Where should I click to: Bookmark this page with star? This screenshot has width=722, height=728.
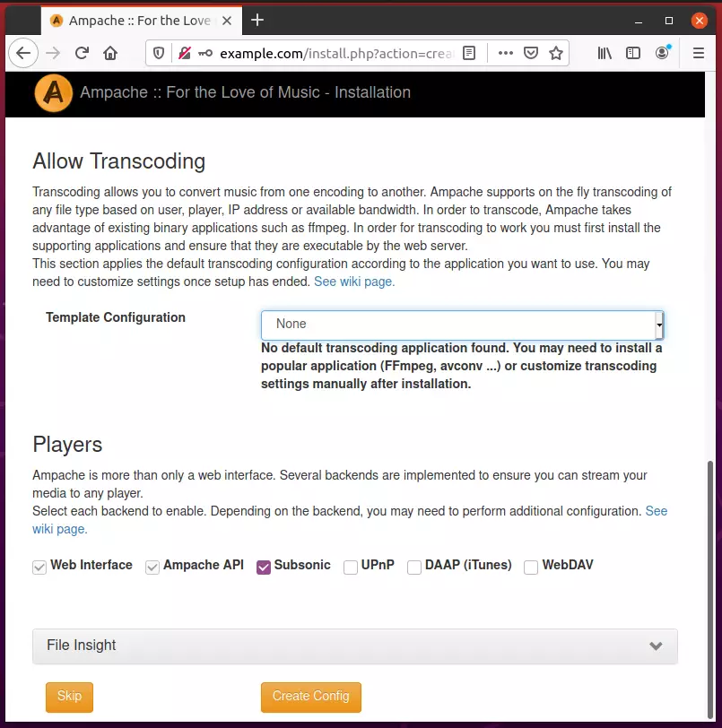(556, 54)
